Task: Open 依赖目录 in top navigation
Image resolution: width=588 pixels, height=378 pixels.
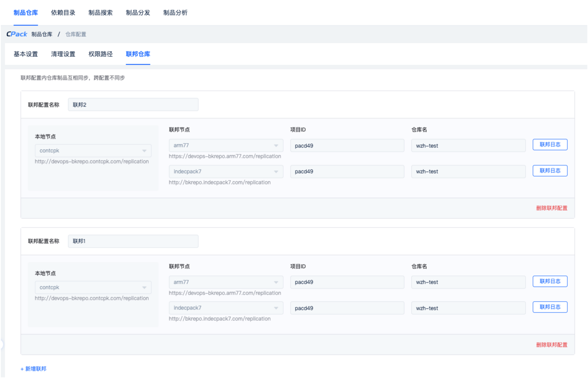Action: pos(63,13)
